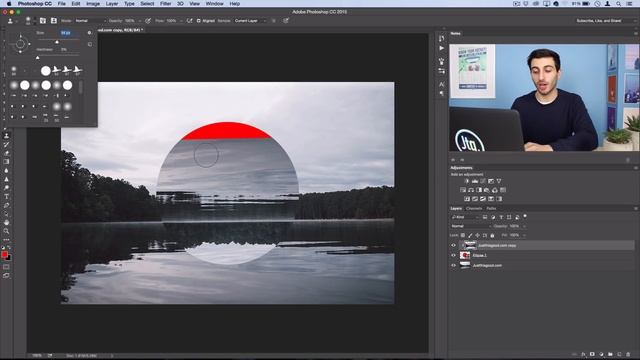
Task: Open the Window menu
Action: click(214, 4)
